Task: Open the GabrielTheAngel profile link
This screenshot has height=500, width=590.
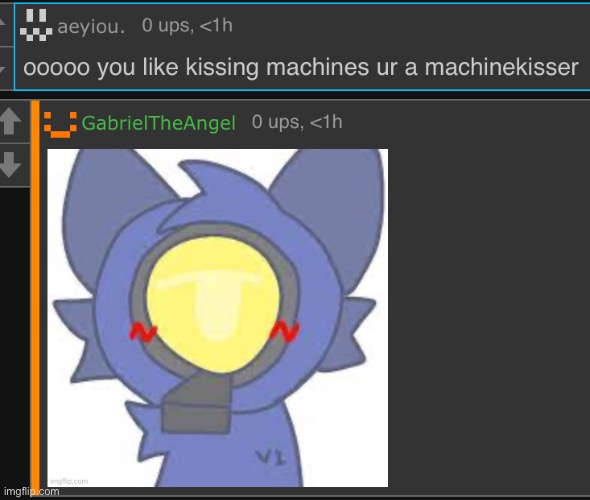Action: click(158, 123)
